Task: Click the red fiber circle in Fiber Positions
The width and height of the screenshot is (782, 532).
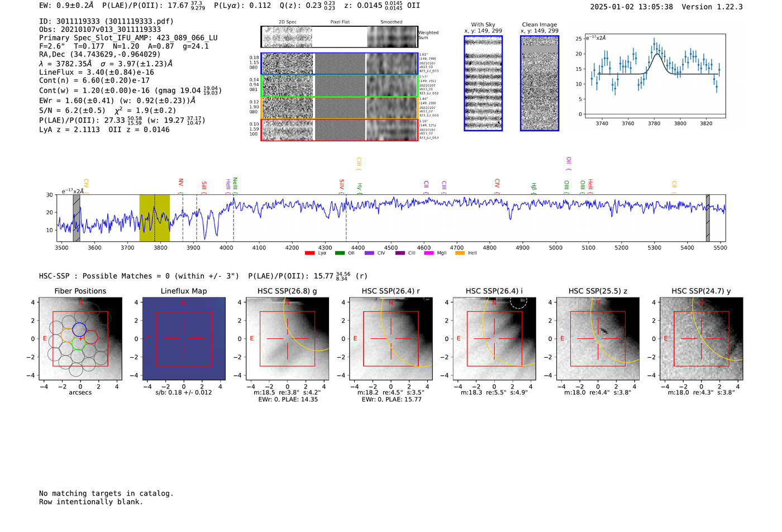Action: pyautogui.click(x=90, y=337)
